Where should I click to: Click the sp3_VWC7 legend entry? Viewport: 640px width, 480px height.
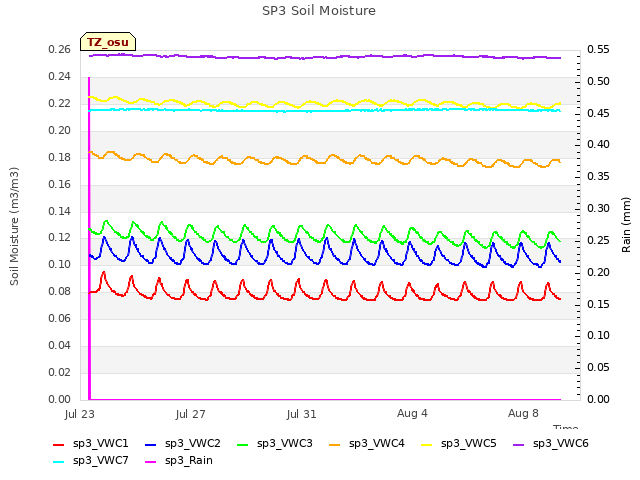click(91, 461)
